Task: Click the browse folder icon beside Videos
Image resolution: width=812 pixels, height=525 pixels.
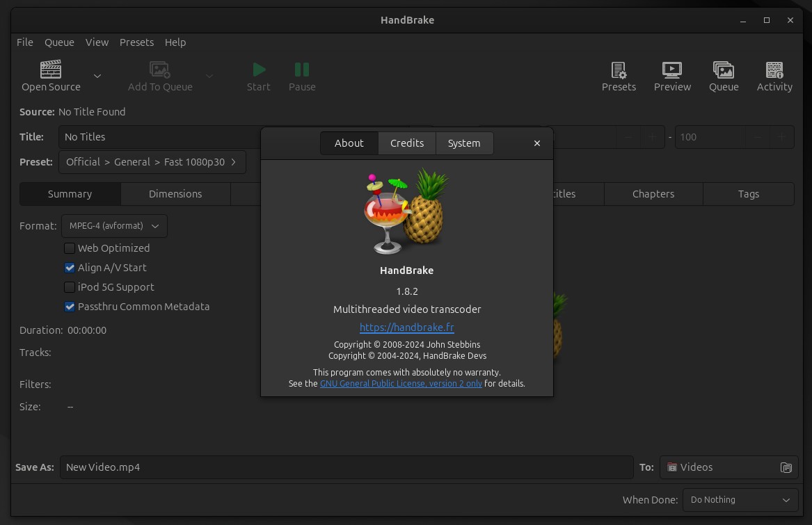Action: 786,467
